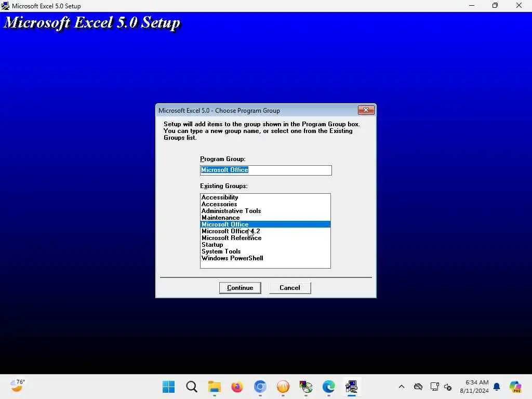Click the OneDrive cloud tray icon

[418, 387]
